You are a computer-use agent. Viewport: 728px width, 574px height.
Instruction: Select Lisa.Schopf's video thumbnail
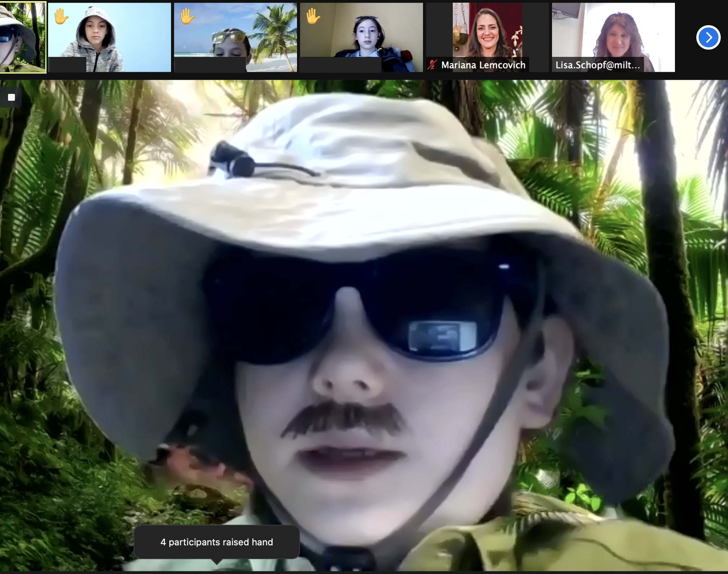coord(613,37)
